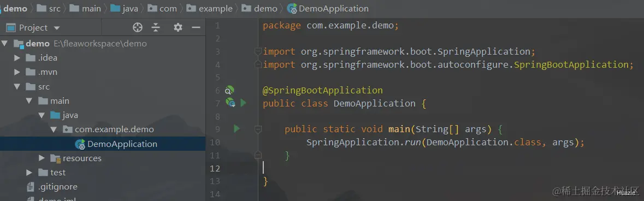Click the main method name on line 9
Viewport: 644px width, 201px height.
[x=399, y=129]
